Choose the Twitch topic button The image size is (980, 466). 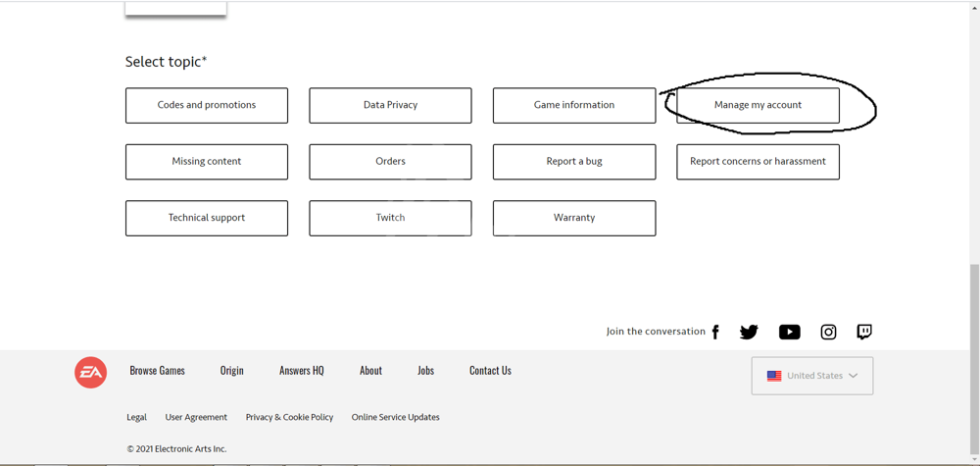coord(390,218)
